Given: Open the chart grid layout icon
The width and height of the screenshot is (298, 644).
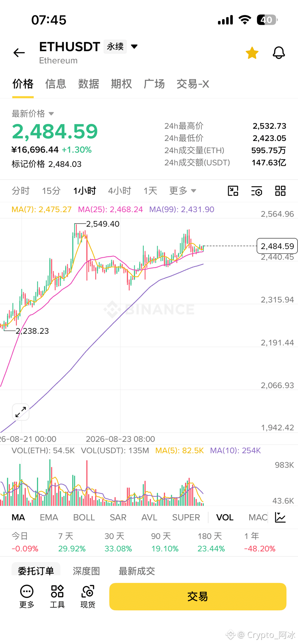Looking at the screenshot, I should tap(280, 191).
